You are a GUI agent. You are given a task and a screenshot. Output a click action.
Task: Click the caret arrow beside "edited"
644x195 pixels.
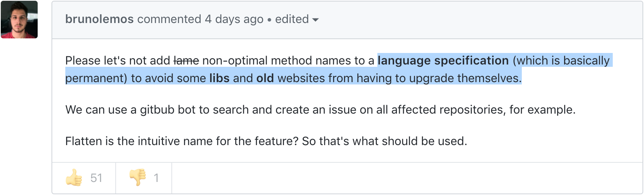[x=316, y=20]
